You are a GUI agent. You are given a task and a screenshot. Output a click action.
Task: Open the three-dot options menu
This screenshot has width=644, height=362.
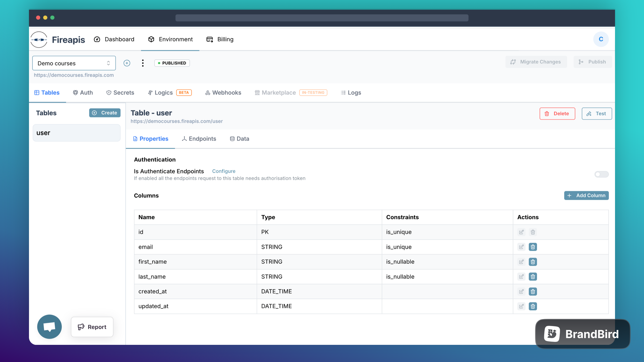pyautogui.click(x=142, y=63)
